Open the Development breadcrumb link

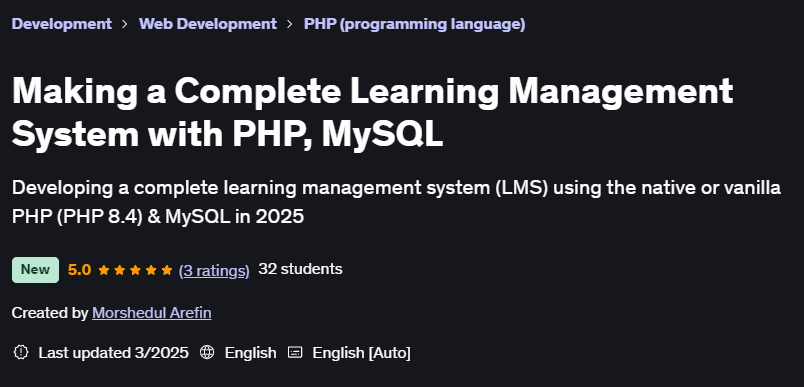tap(62, 24)
